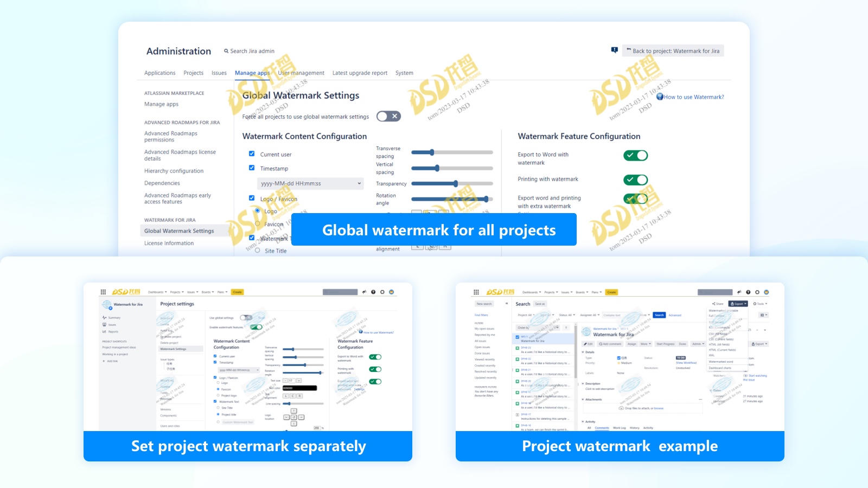Toggle Force all projects to use global watermark settings
Viewport: 868px width, 488px height.
click(388, 116)
